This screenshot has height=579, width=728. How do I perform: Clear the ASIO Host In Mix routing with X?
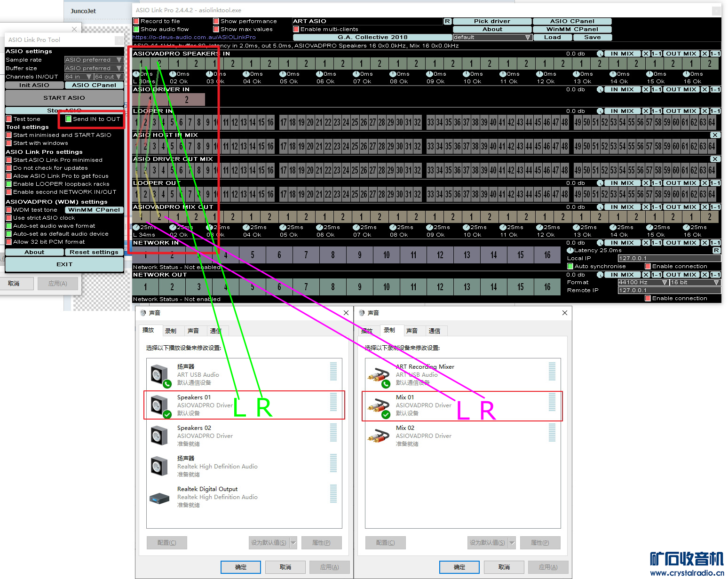pyautogui.click(x=715, y=135)
